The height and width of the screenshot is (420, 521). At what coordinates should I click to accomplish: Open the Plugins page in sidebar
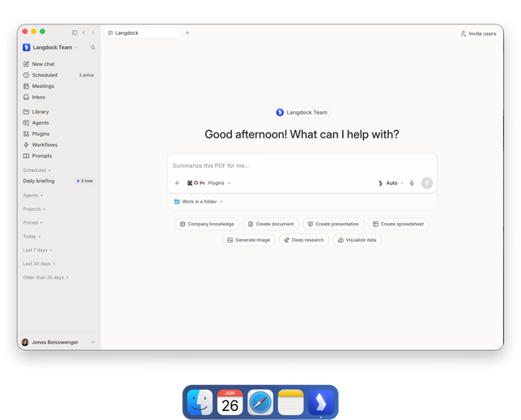click(x=59, y=133)
